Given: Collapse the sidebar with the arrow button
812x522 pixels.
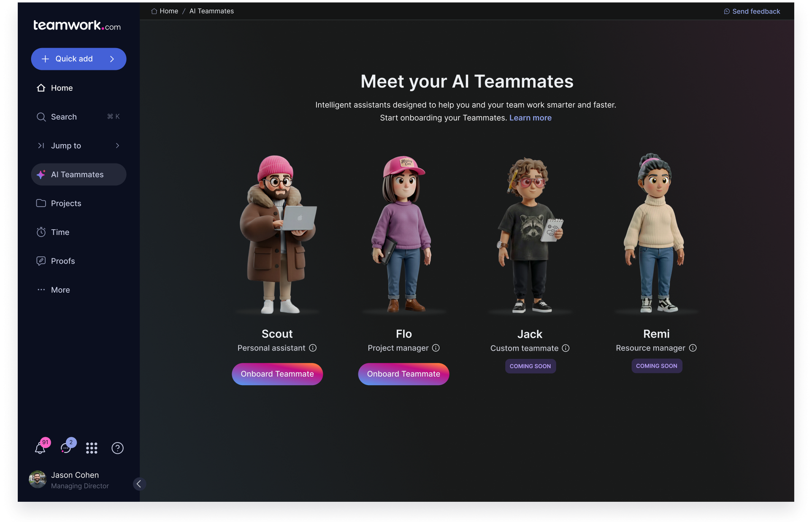Looking at the screenshot, I should coord(139,484).
